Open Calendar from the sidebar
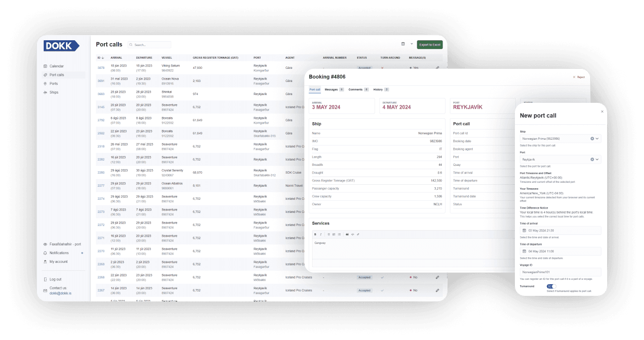The image size is (644, 340). point(56,66)
